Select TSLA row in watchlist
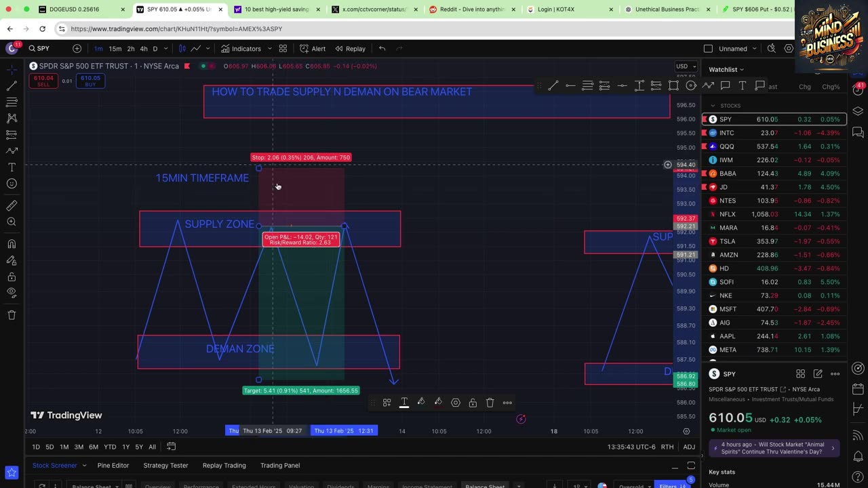 [x=774, y=241]
